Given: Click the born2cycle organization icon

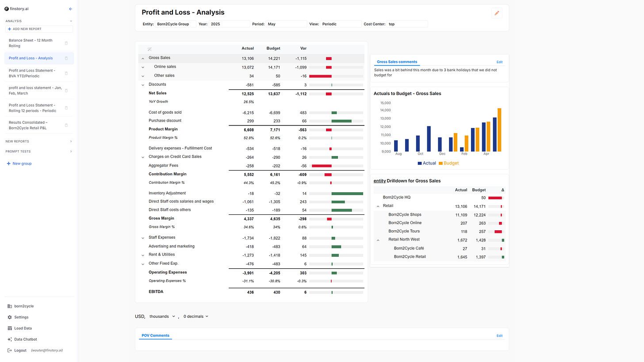Looking at the screenshot, I should pyautogui.click(x=10, y=306).
